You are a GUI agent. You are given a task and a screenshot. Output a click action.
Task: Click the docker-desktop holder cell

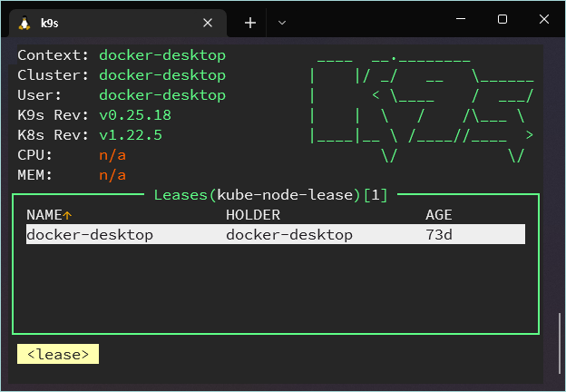(289, 235)
